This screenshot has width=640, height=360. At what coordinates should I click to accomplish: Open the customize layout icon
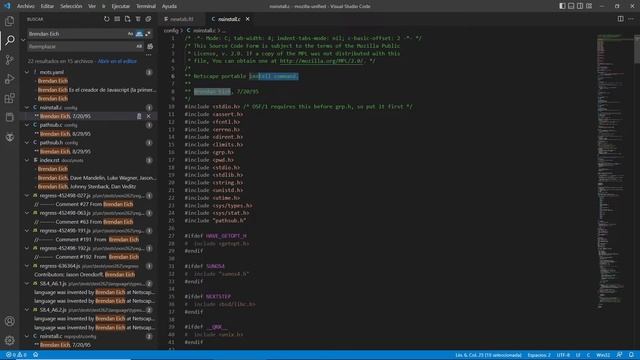(589, 6)
